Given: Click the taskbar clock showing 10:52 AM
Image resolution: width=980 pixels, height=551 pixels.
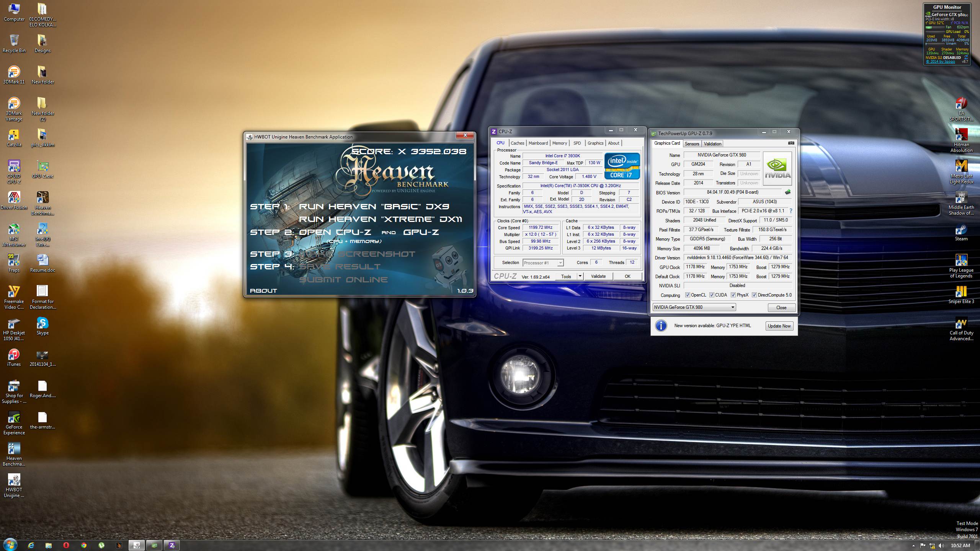Looking at the screenshot, I should coord(960,545).
